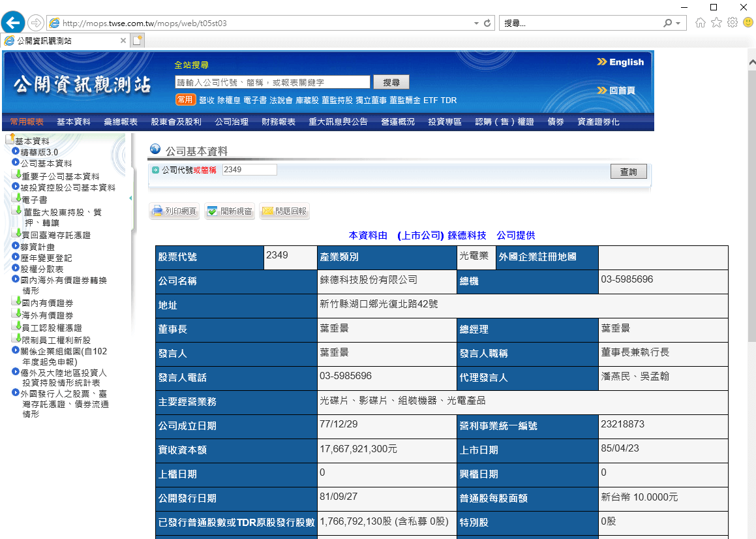Refresh the page with the reload icon

(487, 23)
